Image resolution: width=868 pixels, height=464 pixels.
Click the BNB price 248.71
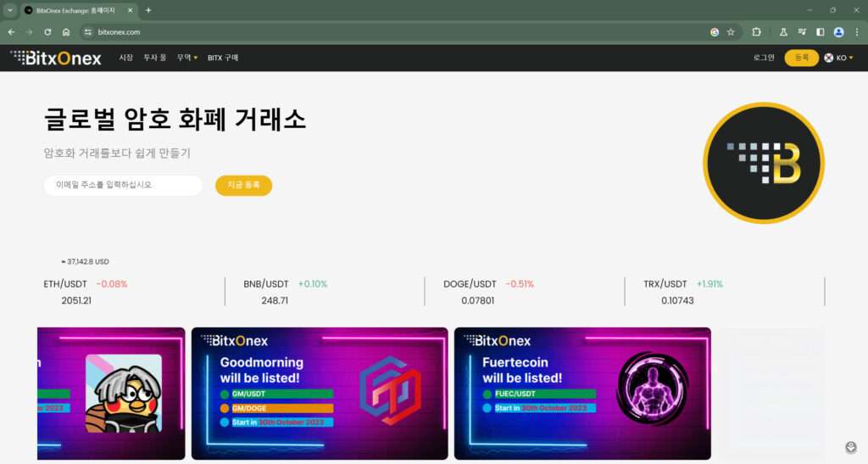tap(275, 300)
